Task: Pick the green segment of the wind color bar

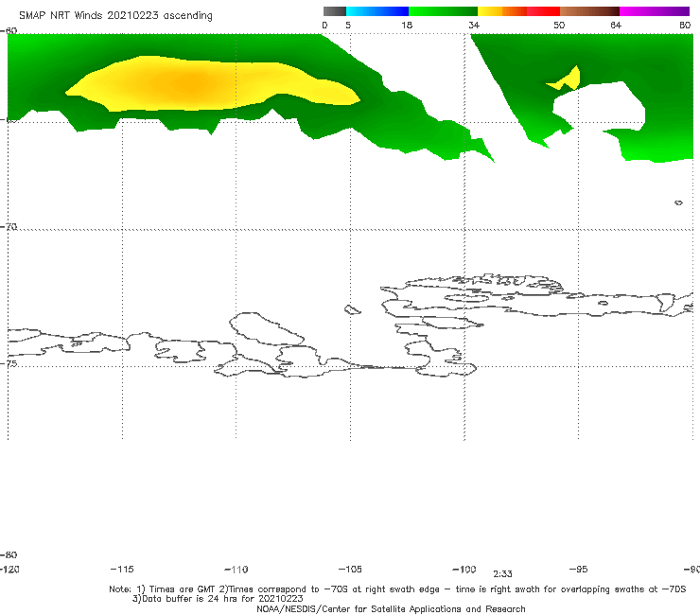Action: click(444, 11)
